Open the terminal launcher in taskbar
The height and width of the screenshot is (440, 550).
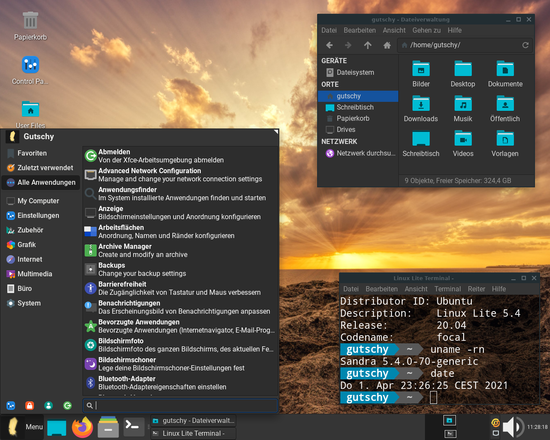click(134, 427)
